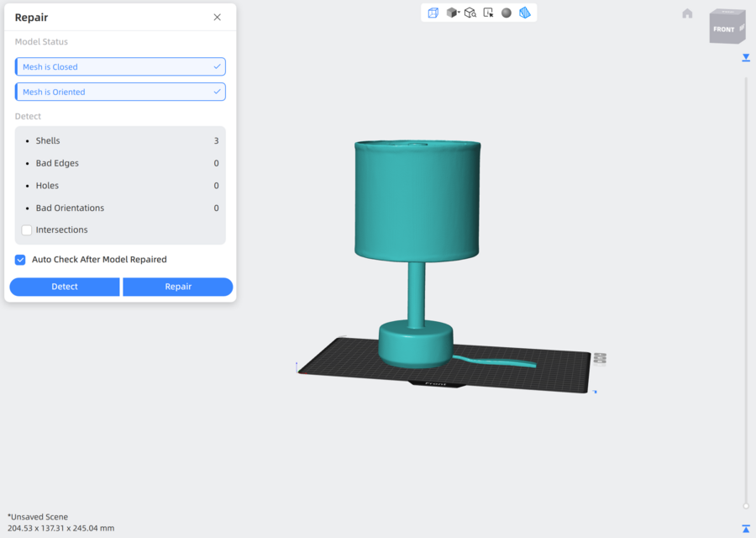Uncheck Auto Check After Model Repaired
756x538 pixels.
[20, 260]
